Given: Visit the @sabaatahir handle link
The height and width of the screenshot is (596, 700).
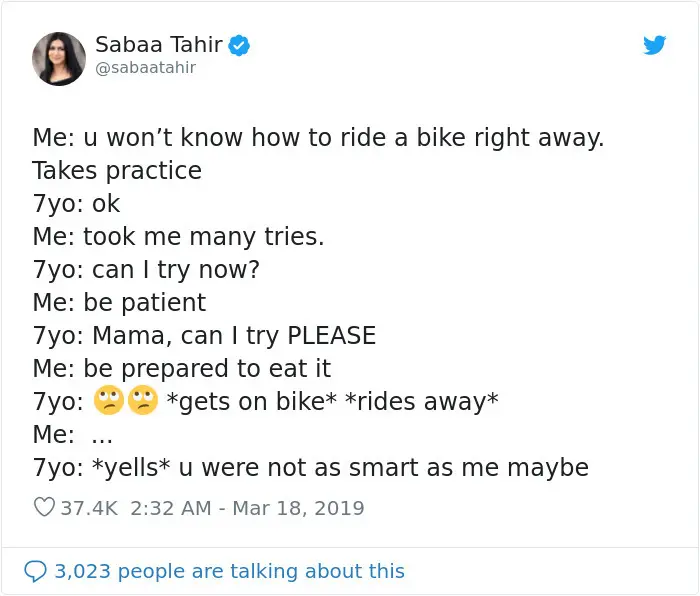Looking at the screenshot, I should 145,67.
